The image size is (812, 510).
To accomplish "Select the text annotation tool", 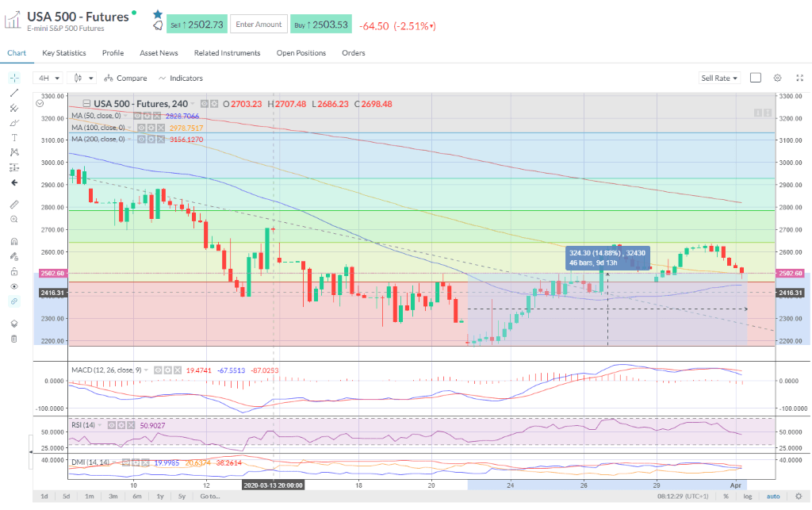I will (14, 138).
